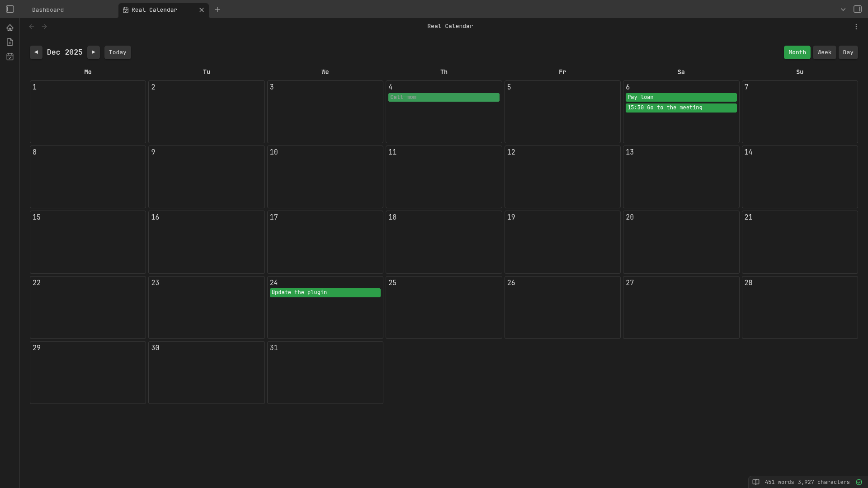Switch to Week view

824,52
